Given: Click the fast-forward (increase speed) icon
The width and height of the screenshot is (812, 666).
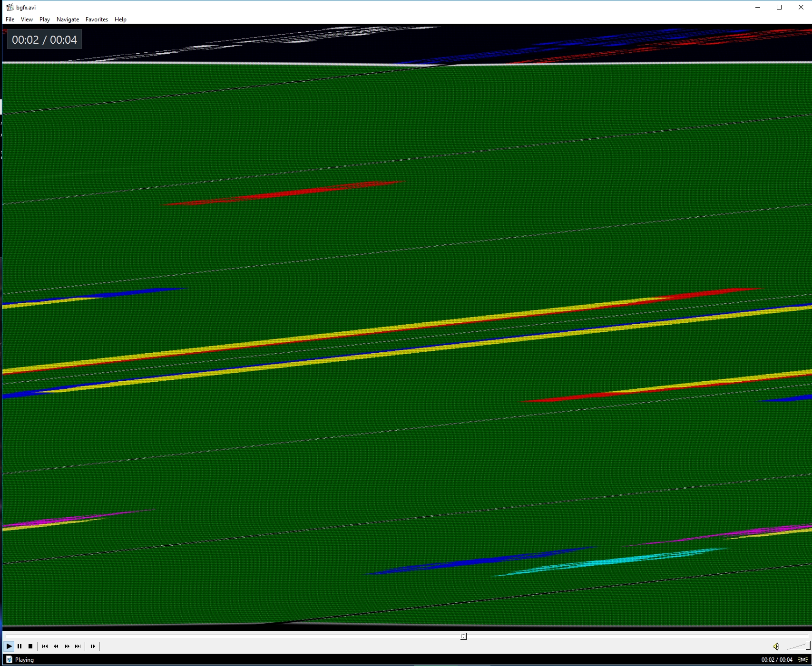Looking at the screenshot, I should pyautogui.click(x=67, y=646).
